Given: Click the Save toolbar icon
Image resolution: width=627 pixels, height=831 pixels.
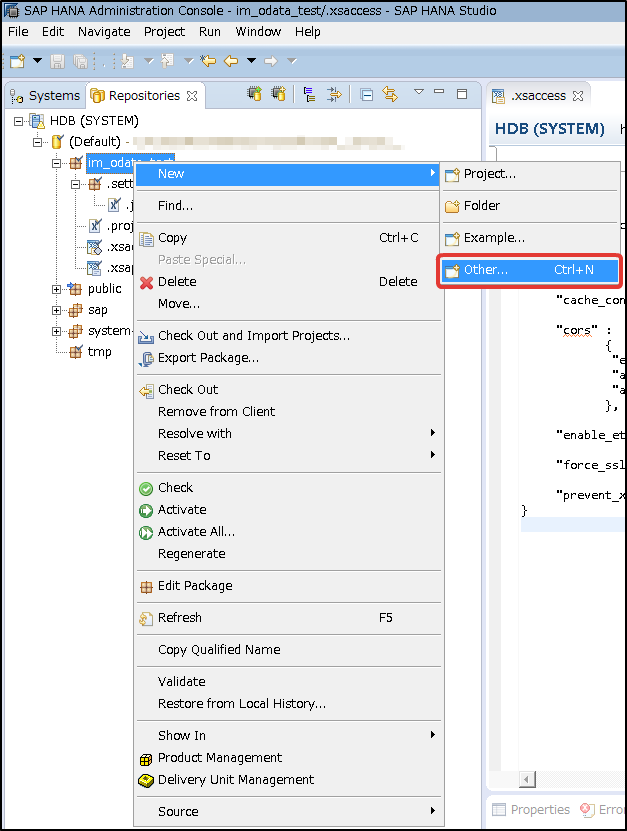Looking at the screenshot, I should [57, 61].
